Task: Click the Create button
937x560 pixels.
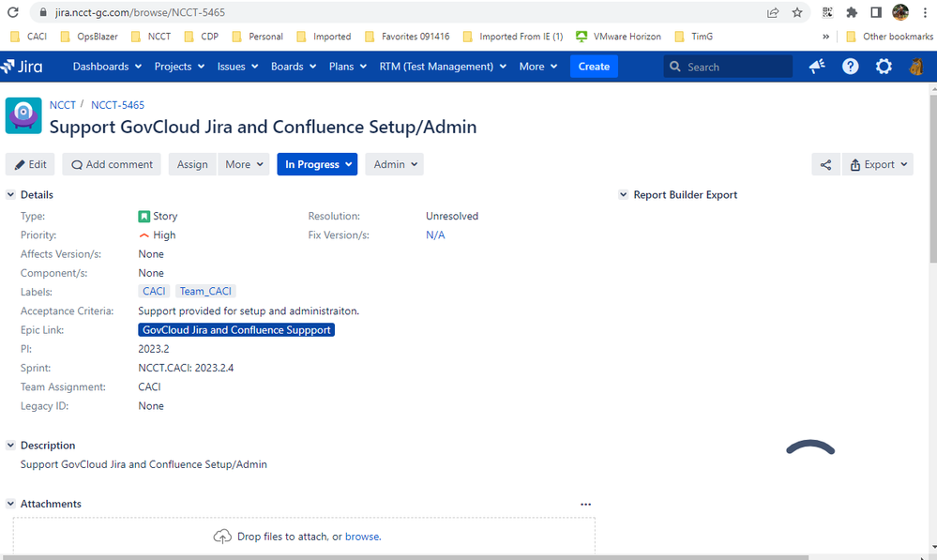Action: (x=594, y=67)
